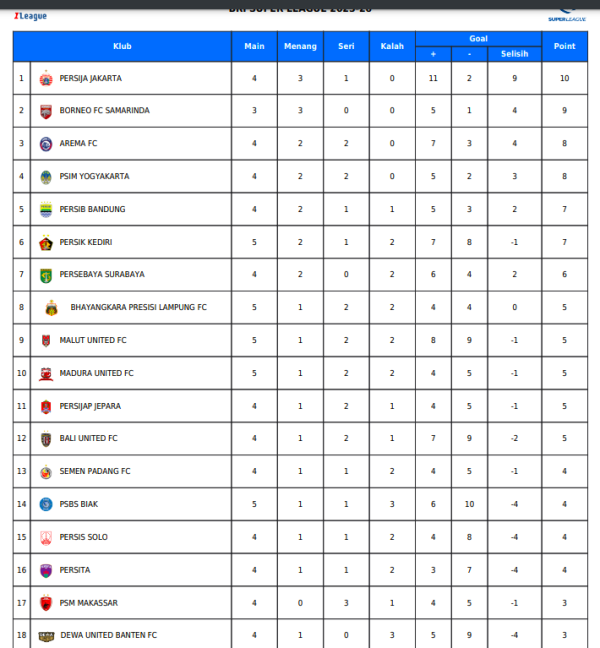This screenshot has height=648, width=600.
Task: Open the I League logo at top left
Action: click(x=30, y=15)
